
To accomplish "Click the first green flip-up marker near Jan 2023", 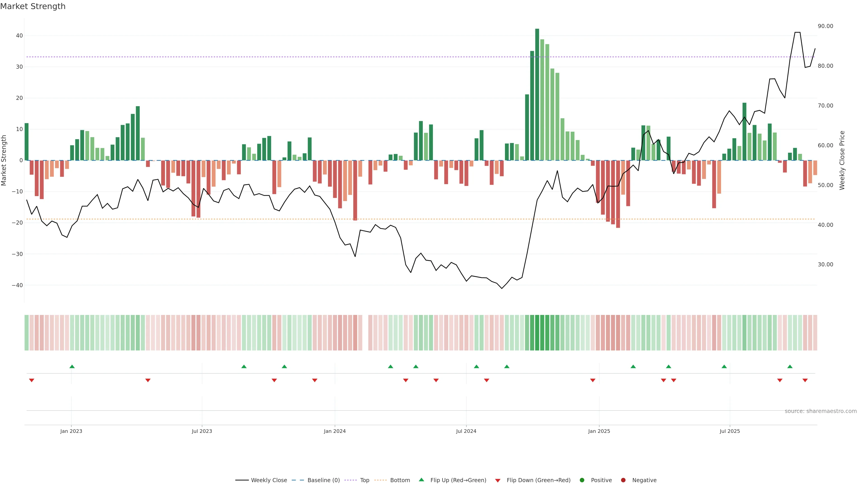I will [72, 366].
